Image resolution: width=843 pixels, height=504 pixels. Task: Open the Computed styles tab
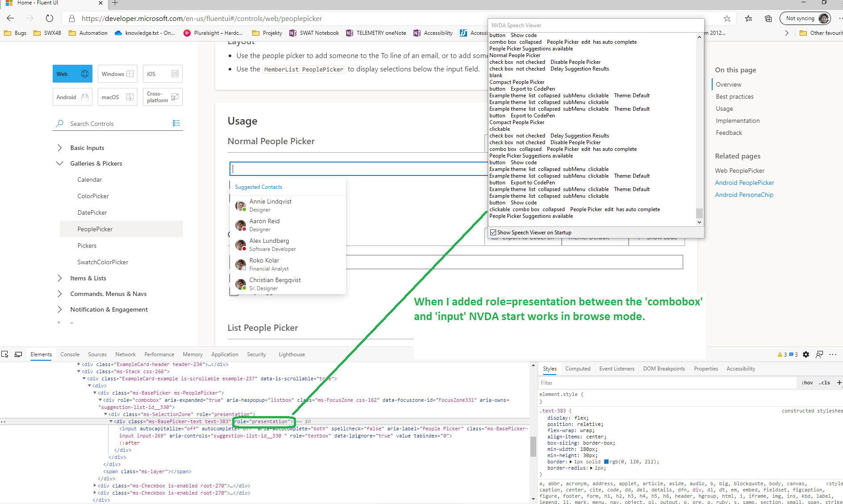coord(578,368)
